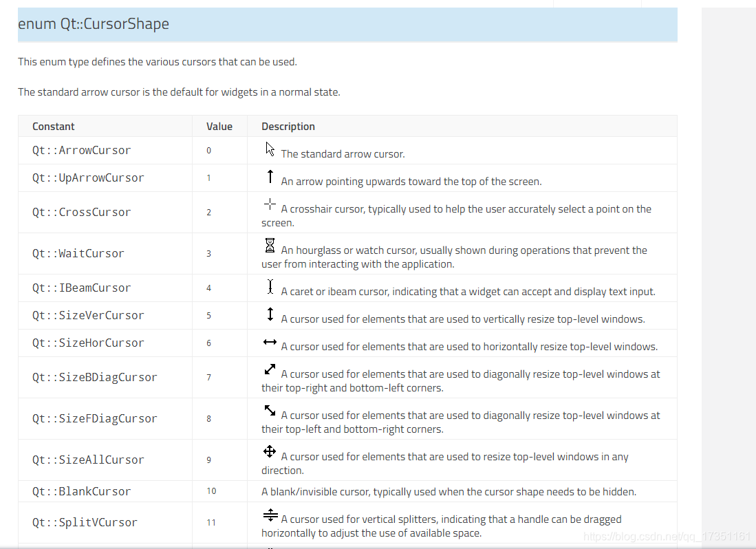Click value 4 in IBeamCursor row

208,288
